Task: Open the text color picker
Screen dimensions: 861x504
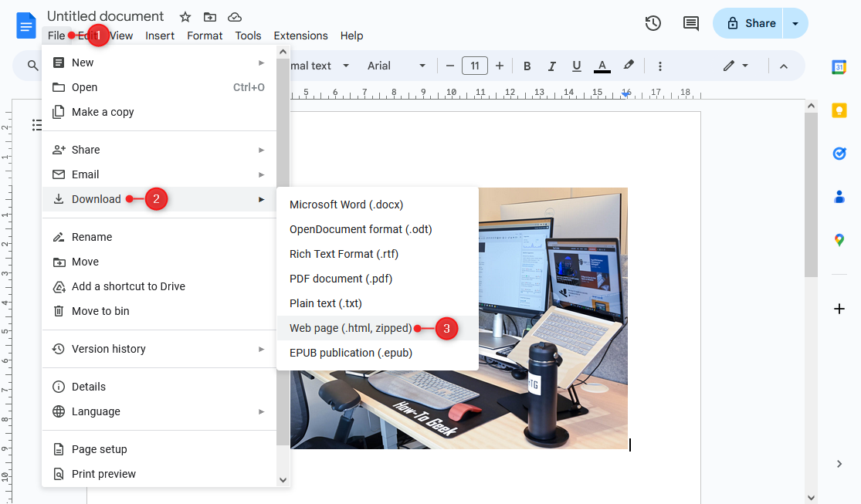Action: (x=602, y=66)
